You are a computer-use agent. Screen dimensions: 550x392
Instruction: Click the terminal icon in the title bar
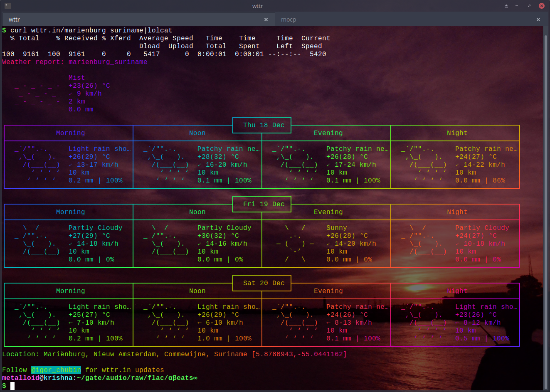(7, 6)
